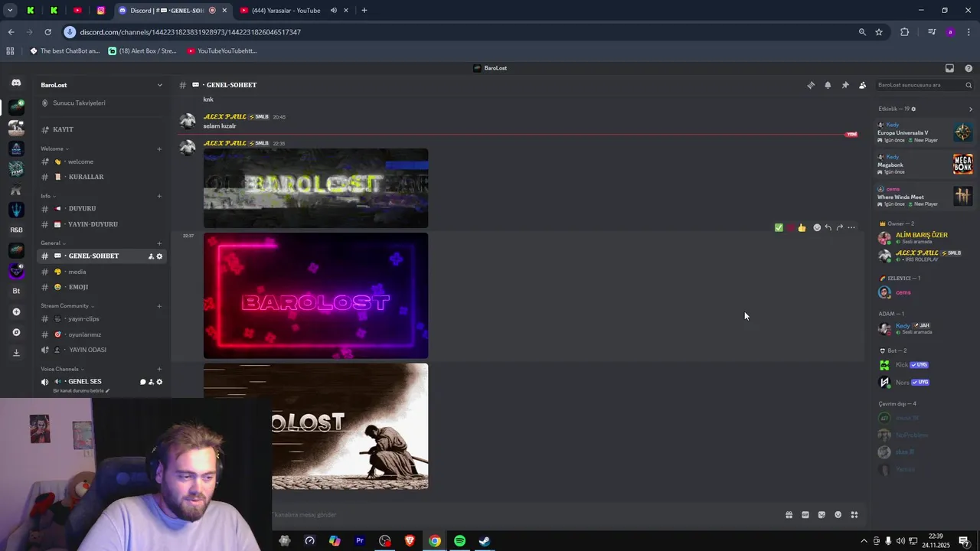The height and width of the screenshot is (551, 980).
Task: Open Discord inbox icon
Action: point(949,68)
